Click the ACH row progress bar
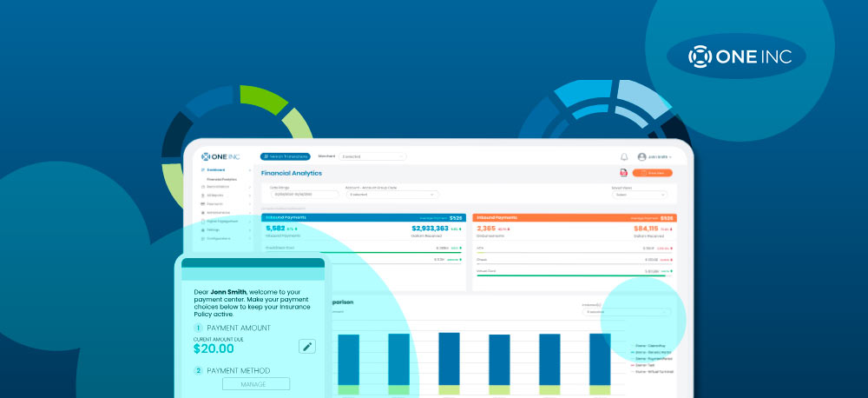868x398 pixels. 574,253
